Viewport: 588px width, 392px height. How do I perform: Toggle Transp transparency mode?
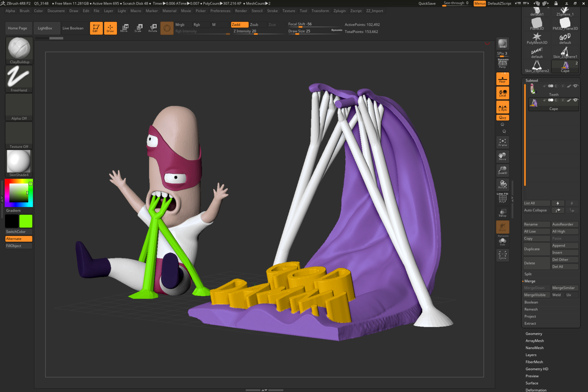(502, 213)
